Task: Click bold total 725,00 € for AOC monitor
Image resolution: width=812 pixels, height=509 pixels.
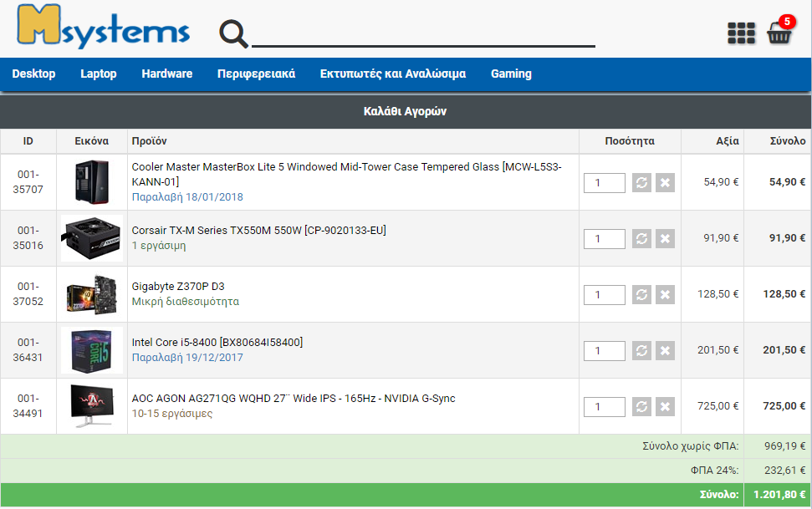Action: coord(784,406)
